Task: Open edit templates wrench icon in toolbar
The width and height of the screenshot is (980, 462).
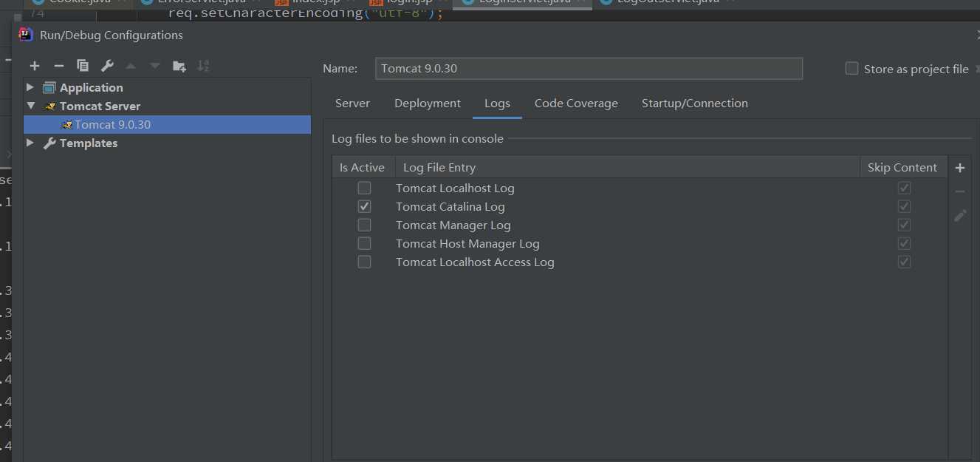Action: (x=107, y=67)
